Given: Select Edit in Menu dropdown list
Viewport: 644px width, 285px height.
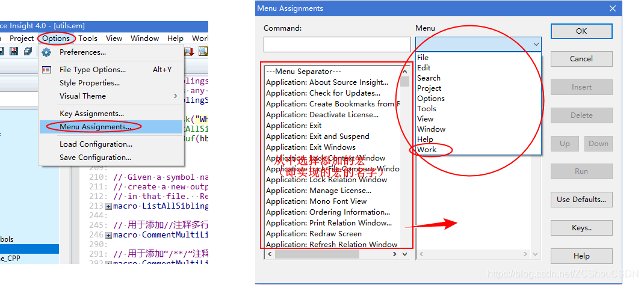Looking at the screenshot, I should click(x=478, y=68).
